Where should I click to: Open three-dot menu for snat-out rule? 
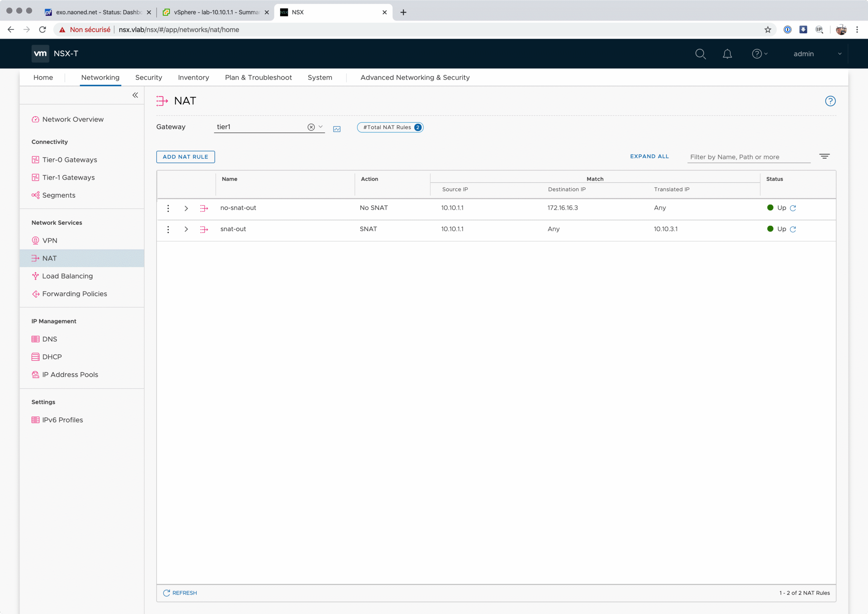click(x=168, y=229)
